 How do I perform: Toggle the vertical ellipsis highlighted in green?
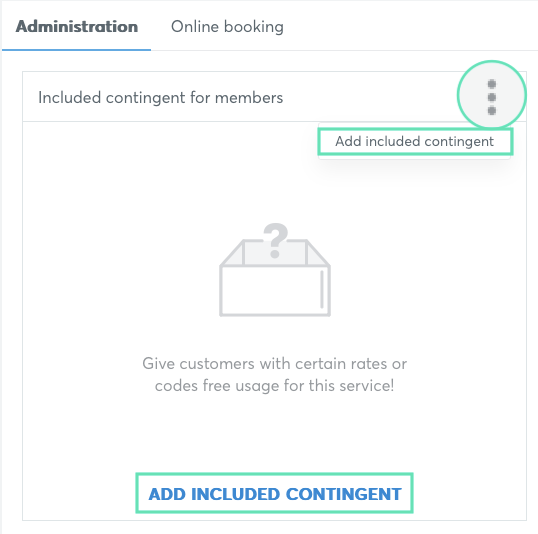tap(491, 97)
